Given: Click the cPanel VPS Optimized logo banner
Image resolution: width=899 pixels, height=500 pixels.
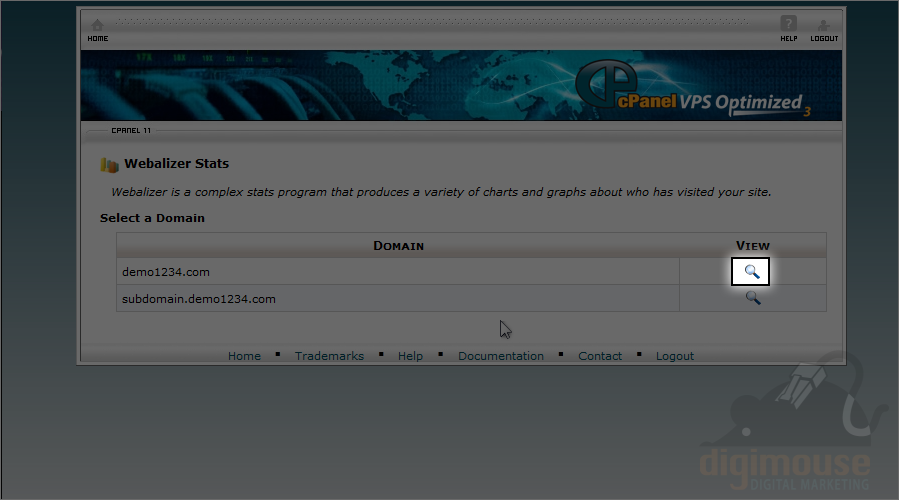Looking at the screenshot, I should coord(693,87).
